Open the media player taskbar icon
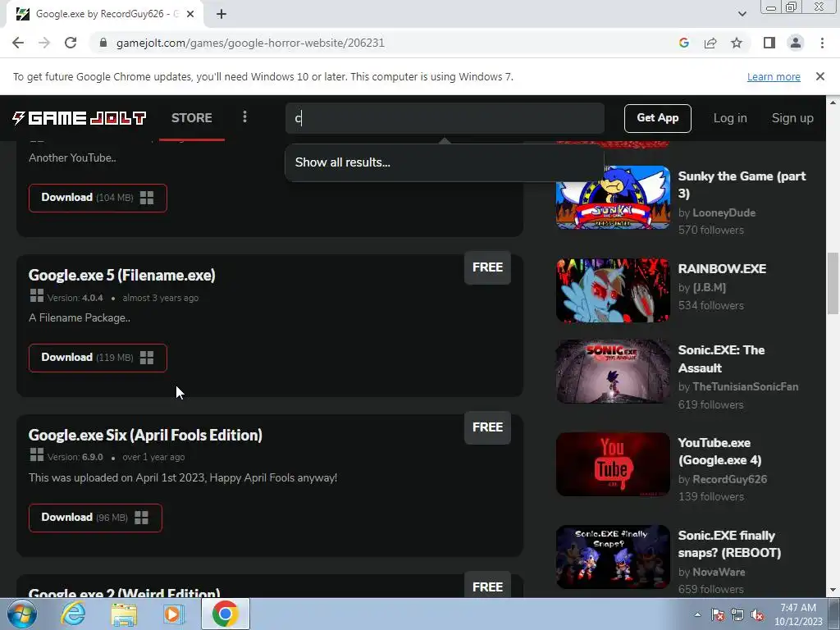840x630 pixels. click(x=173, y=614)
